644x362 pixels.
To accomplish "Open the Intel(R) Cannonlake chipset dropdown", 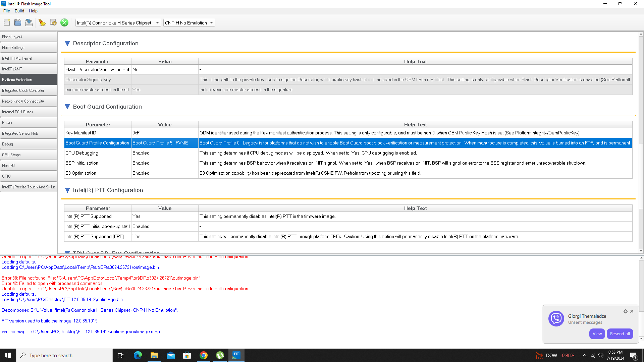I will (x=157, y=23).
